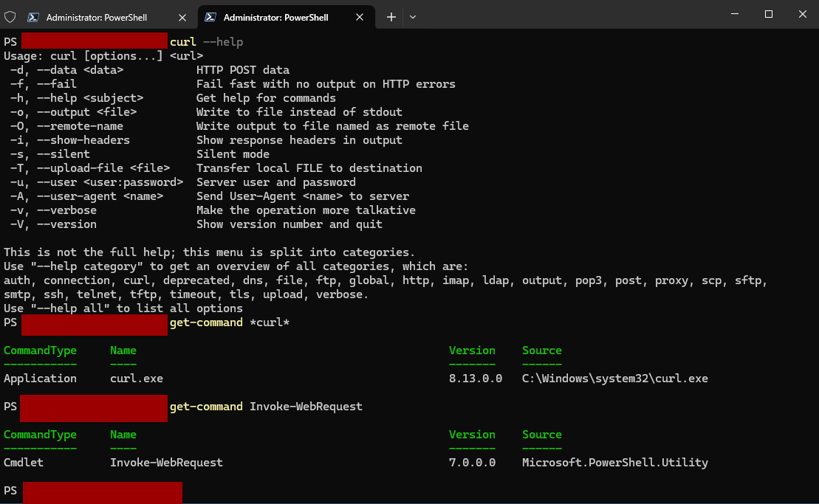Click 'Send User-Agent <name> to server'
Screen dimensions: 819x504
tap(303, 197)
